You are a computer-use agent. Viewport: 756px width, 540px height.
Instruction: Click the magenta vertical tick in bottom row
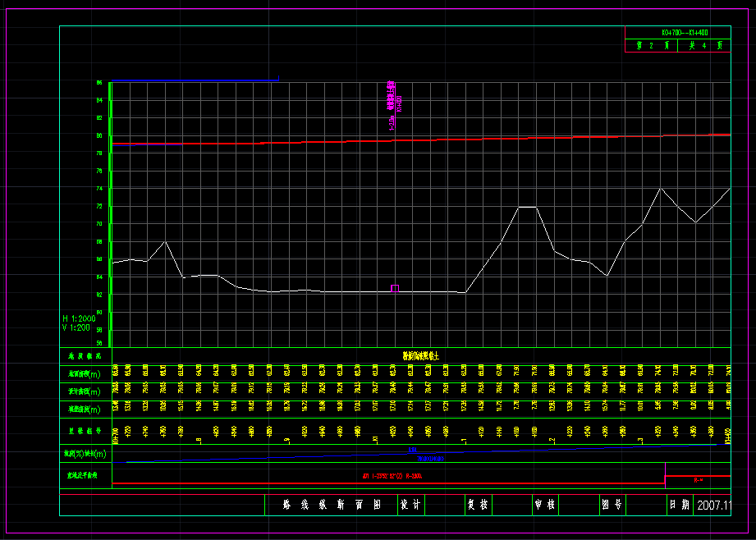(664, 474)
